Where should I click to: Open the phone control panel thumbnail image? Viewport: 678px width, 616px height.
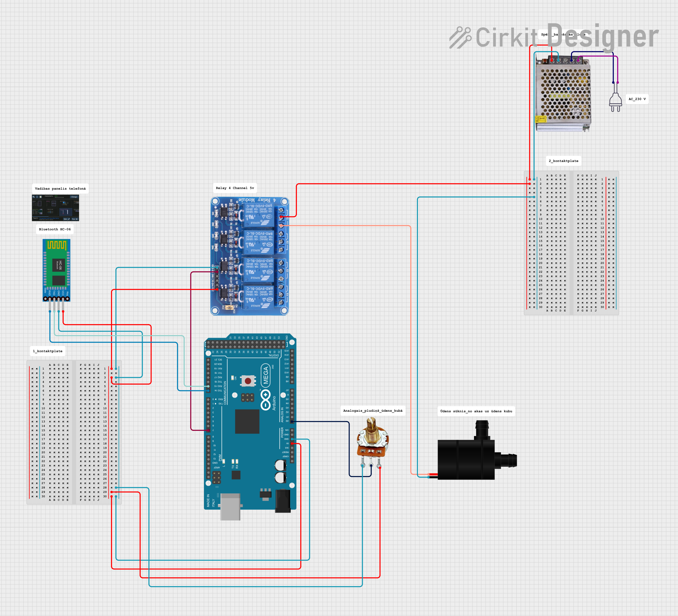(x=55, y=208)
